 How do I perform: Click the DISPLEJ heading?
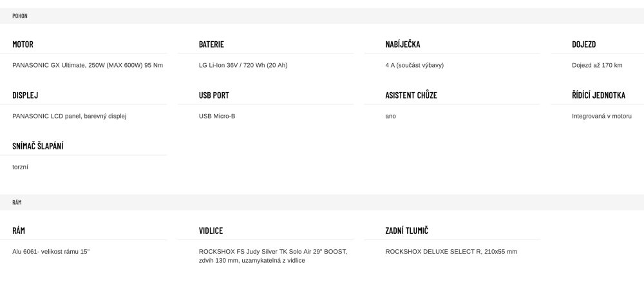pos(25,95)
